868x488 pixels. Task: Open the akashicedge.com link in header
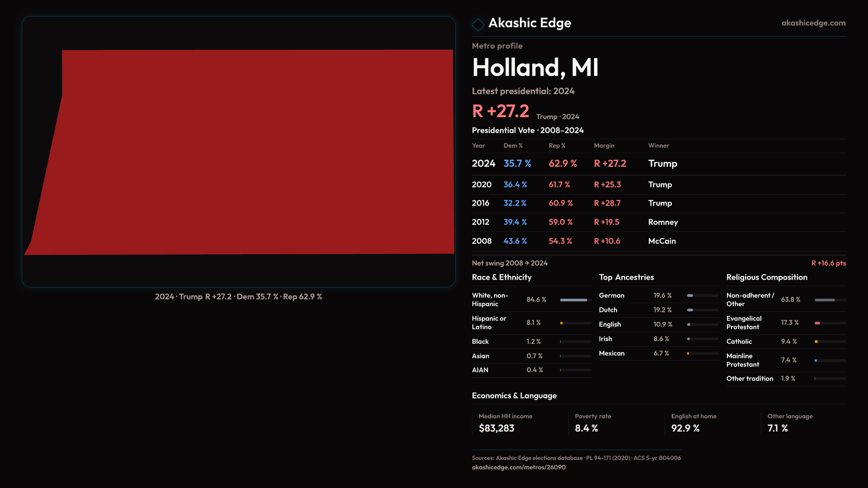coord(813,23)
